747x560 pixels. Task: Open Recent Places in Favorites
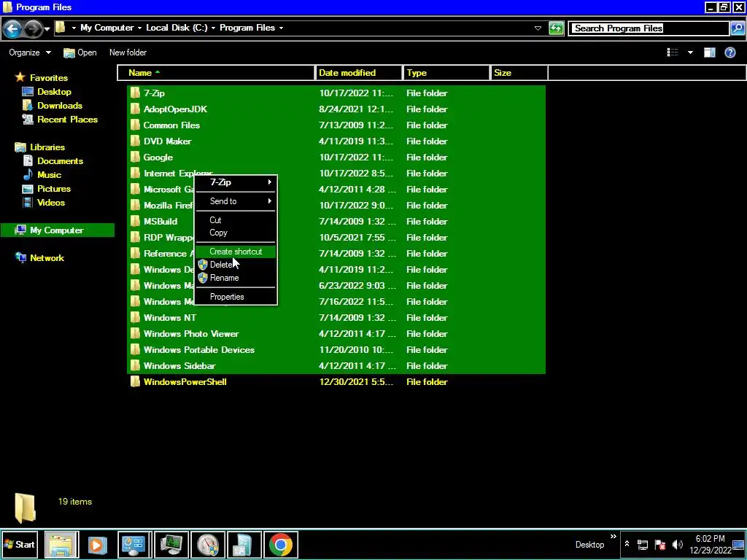click(x=68, y=119)
